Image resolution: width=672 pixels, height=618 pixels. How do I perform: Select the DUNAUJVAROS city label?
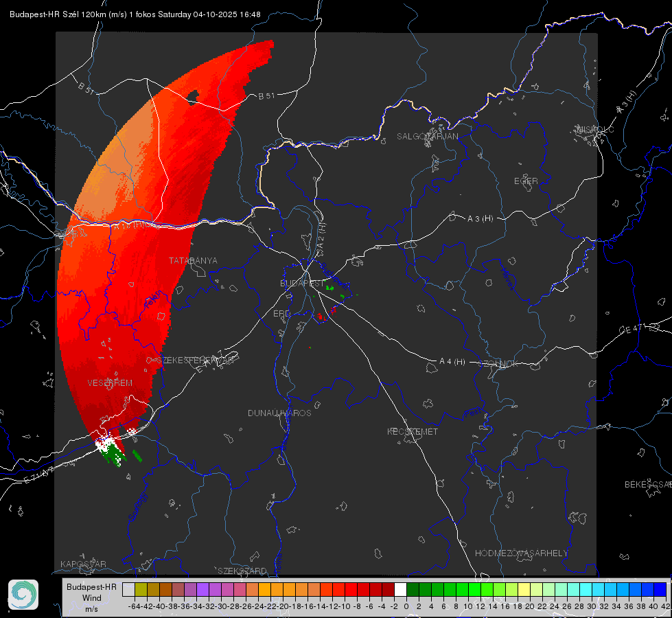pyautogui.click(x=279, y=413)
